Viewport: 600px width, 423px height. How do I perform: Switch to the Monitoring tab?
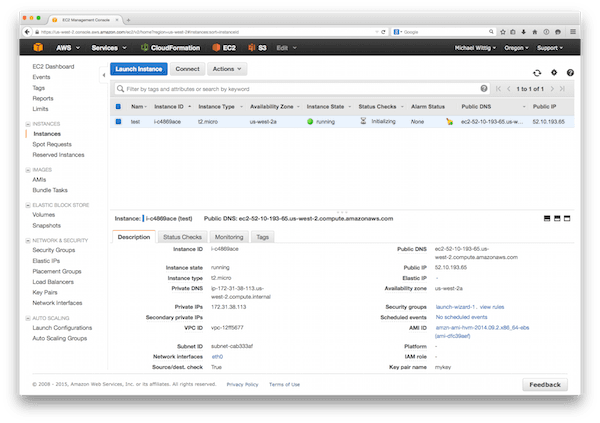228,237
